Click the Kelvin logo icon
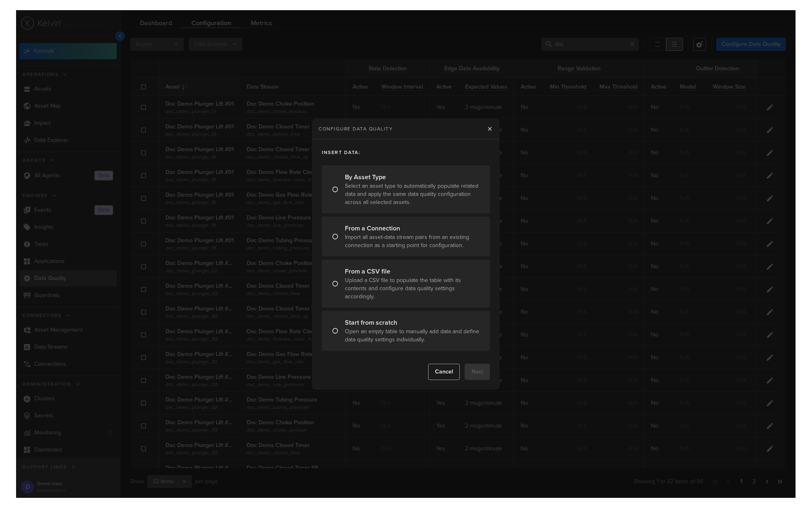This screenshot has height=508, width=812. (x=27, y=23)
